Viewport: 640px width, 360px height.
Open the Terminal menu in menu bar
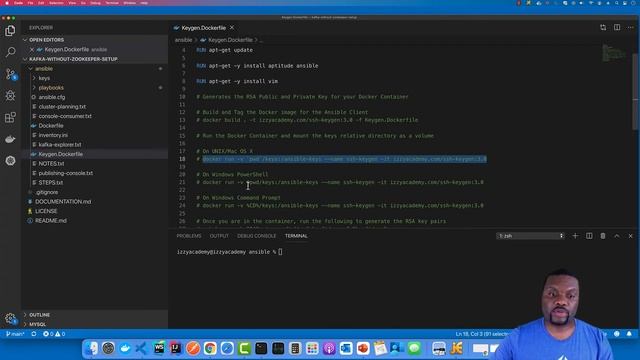112,3
